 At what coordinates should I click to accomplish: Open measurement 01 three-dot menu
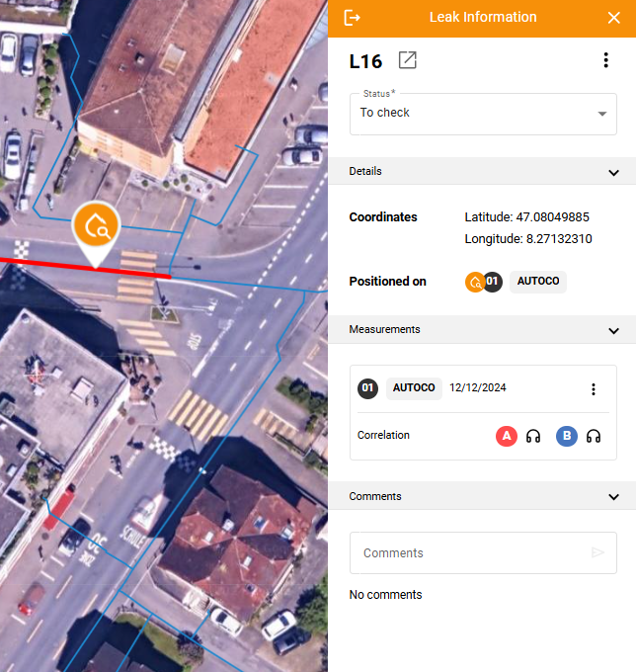tap(594, 389)
